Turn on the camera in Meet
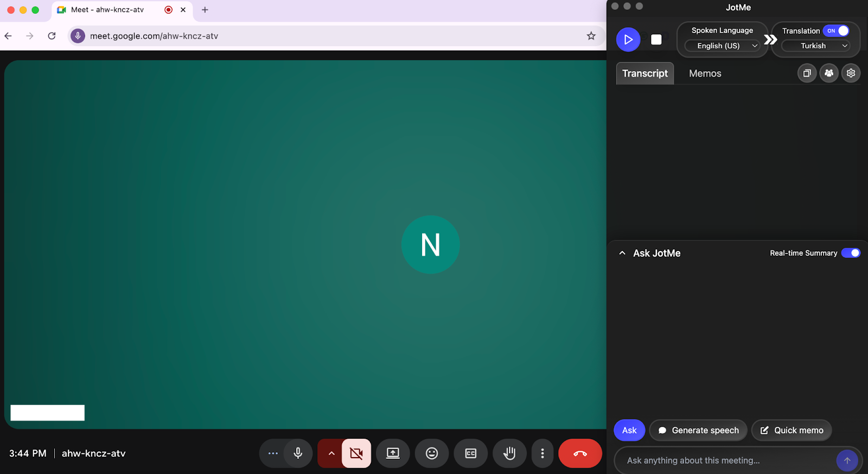868x474 pixels. (x=356, y=453)
